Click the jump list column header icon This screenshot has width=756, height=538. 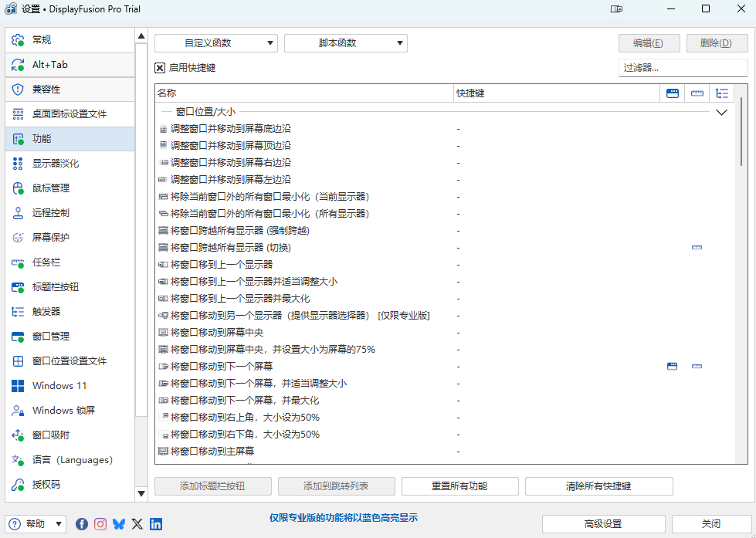[x=697, y=93]
